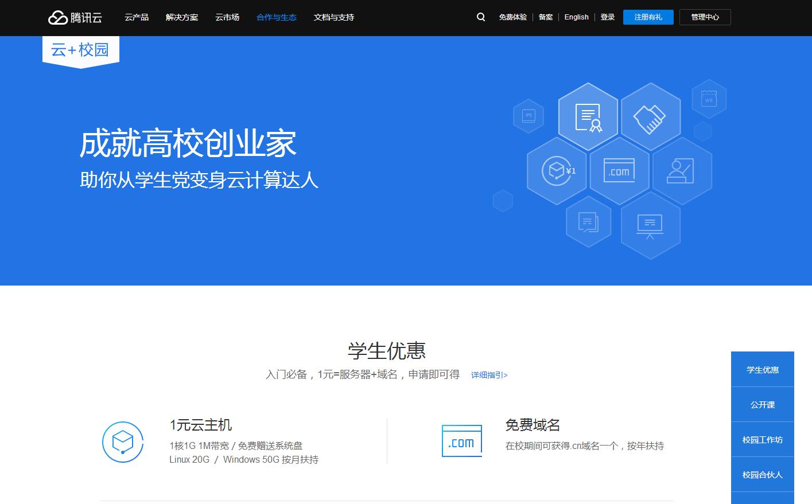The width and height of the screenshot is (812, 504).
Task: Switch language to English
Action: (576, 17)
